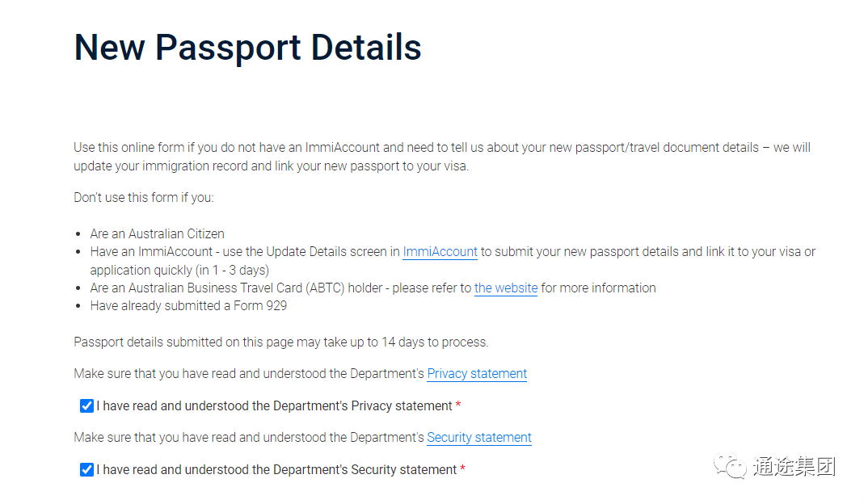This screenshot has width=864, height=504.
Task: Click the 'Use this online form' intro paragraph
Action: click(x=442, y=157)
